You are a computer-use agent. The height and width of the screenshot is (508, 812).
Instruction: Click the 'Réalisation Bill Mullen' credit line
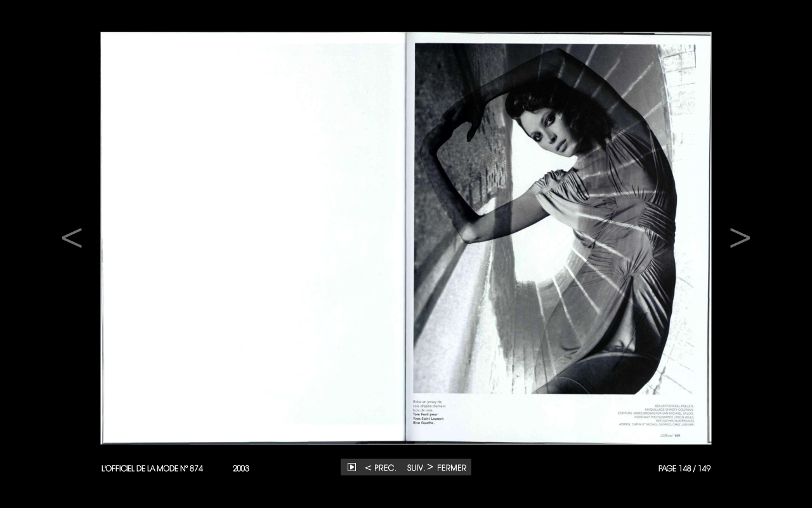pyautogui.click(x=674, y=405)
